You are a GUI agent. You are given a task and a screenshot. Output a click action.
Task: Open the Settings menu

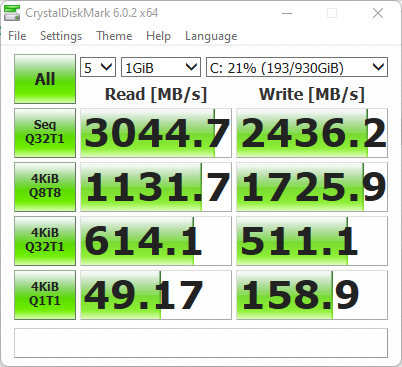61,36
